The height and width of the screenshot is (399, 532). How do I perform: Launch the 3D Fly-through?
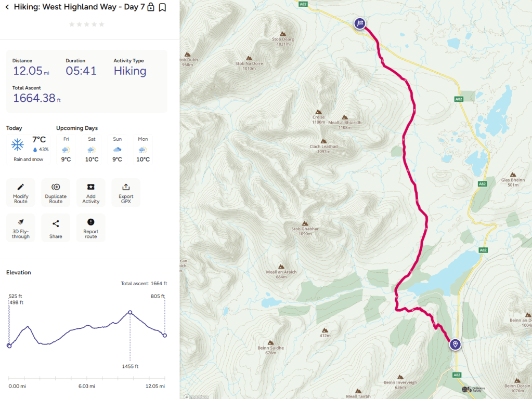(x=21, y=228)
